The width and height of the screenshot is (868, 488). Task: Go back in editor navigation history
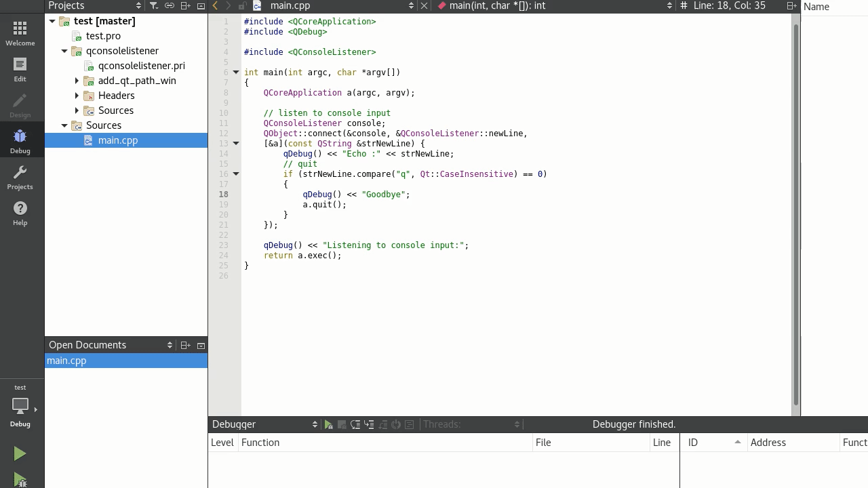coord(214,5)
